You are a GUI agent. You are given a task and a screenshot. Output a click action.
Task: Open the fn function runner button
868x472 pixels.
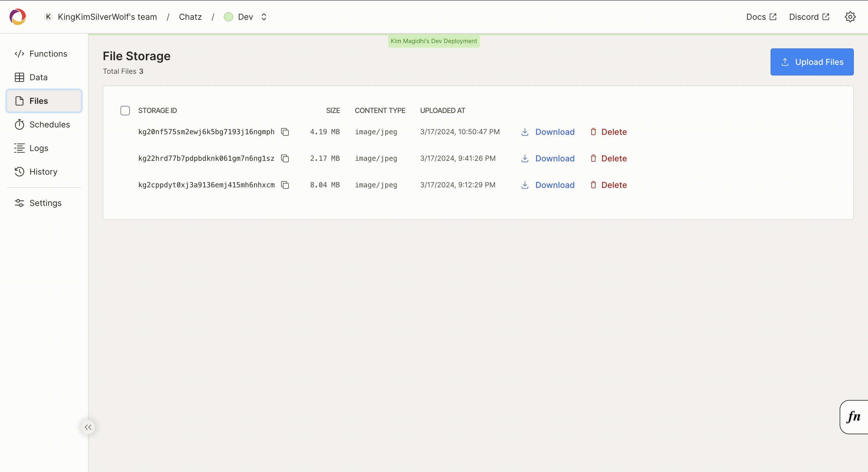pyautogui.click(x=853, y=417)
